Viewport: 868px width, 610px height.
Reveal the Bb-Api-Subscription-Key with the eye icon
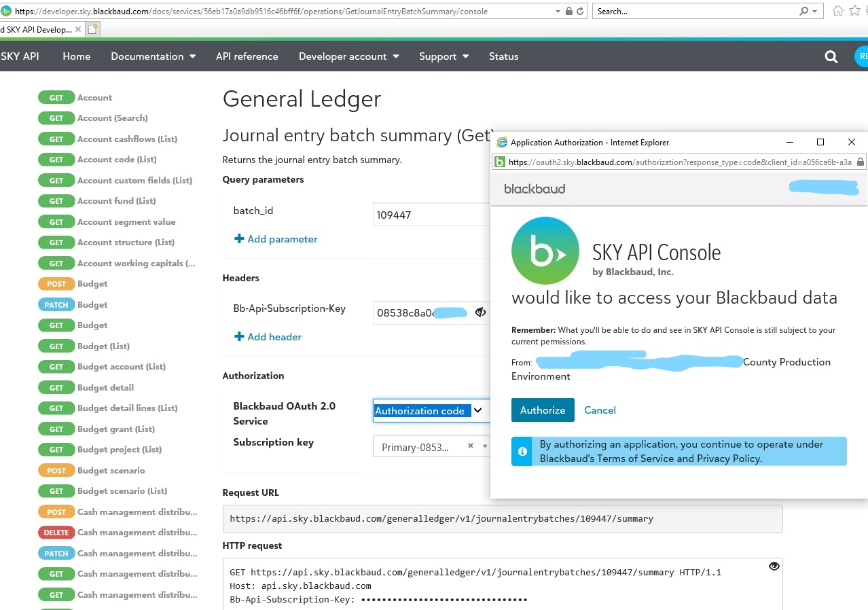480,312
